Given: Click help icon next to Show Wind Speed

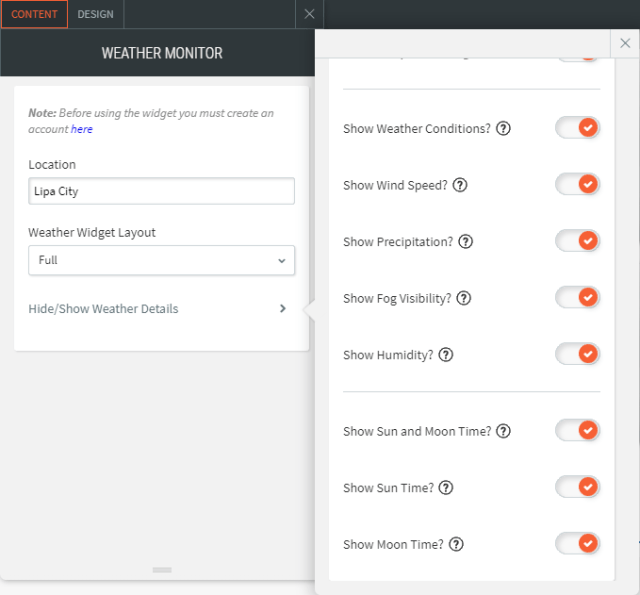Looking at the screenshot, I should [460, 185].
